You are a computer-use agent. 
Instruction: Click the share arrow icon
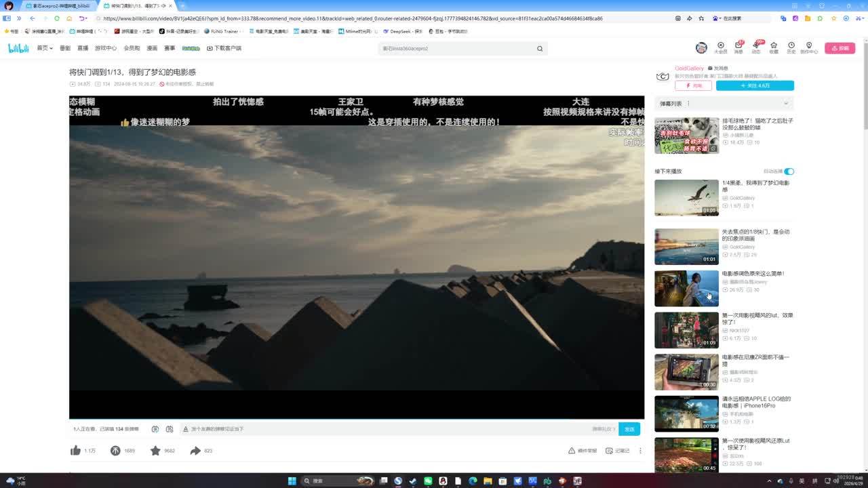coord(195,451)
